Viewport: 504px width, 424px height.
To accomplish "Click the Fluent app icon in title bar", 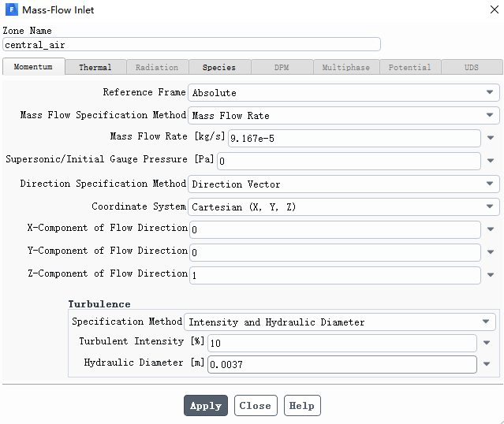I will [10, 10].
